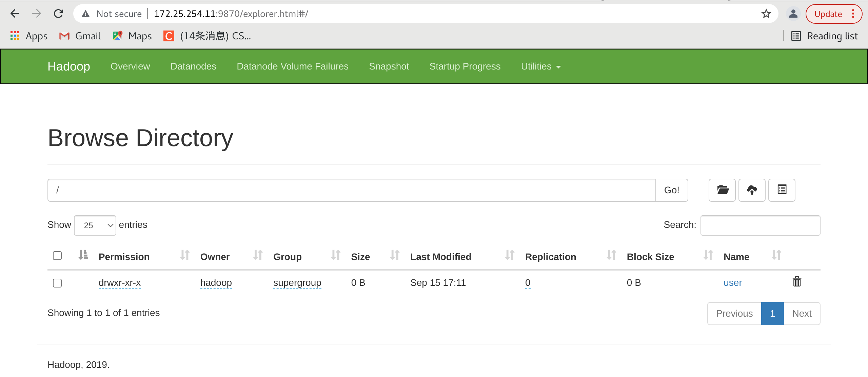Open the Show entries count dropdown

tap(95, 225)
